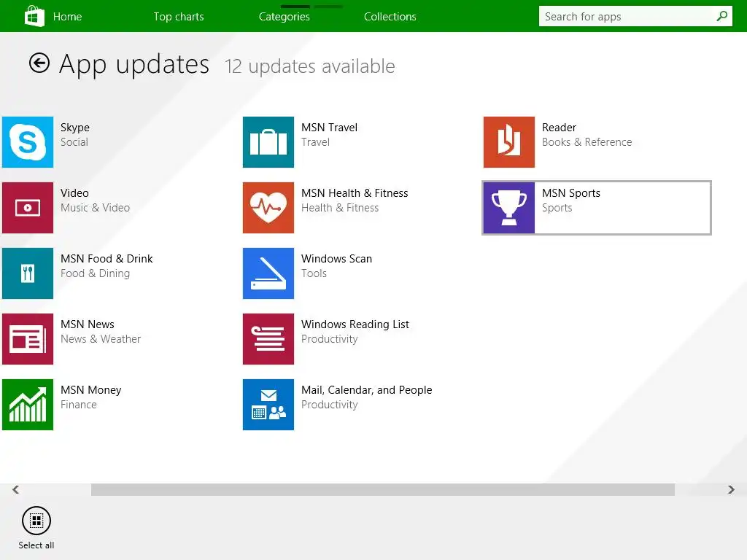The height and width of the screenshot is (560, 747).
Task: Click the News & Weather category label
Action: [101, 339]
